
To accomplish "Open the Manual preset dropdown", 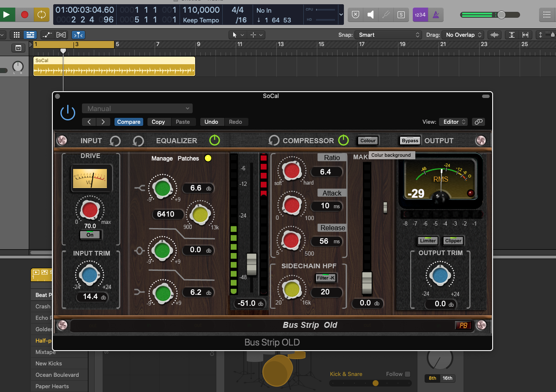I will [137, 109].
